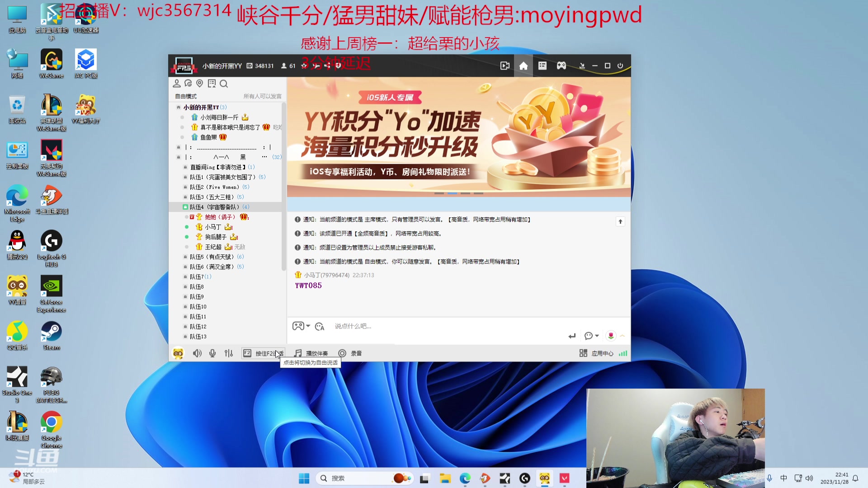The width and height of the screenshot is (868, 488).
Task: Click the green network signal bars icon
Action: coord(623,353)
